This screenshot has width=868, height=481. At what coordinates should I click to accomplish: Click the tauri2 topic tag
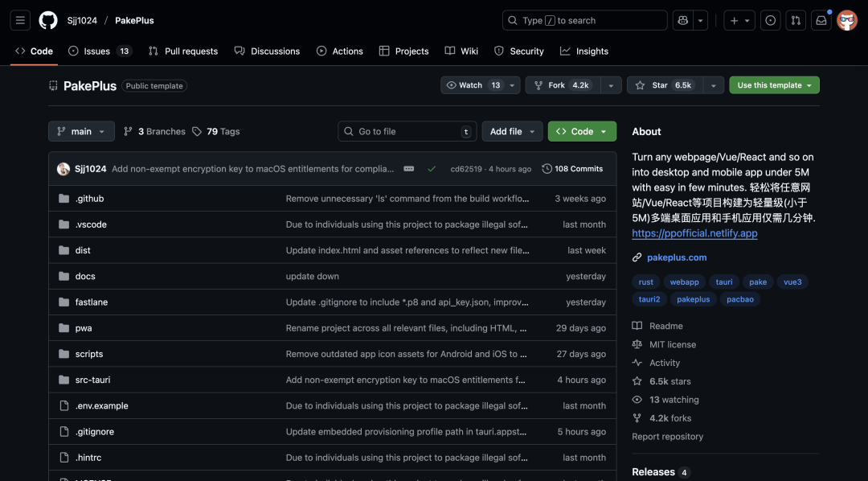point(649,299)
